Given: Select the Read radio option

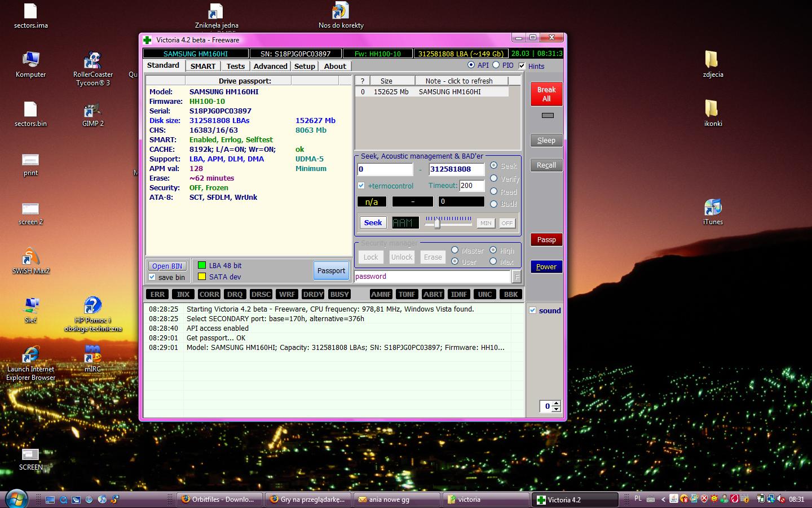Looking at the screenshot, I should coord(494,191).
